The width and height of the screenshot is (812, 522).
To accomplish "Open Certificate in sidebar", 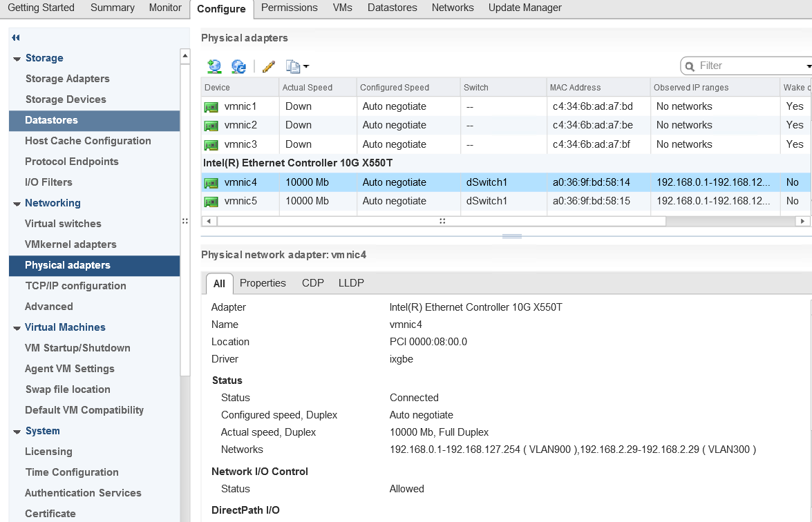I will (x=50, y=513).
